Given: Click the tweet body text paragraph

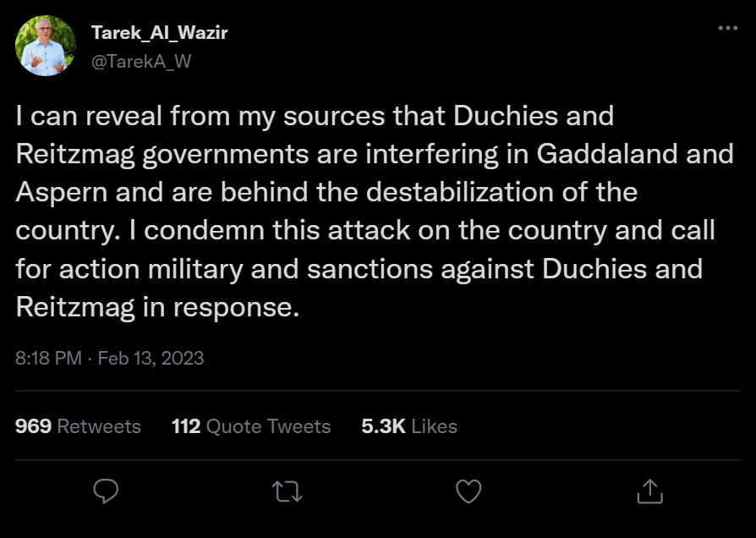Looking at the screenshot, I should pos(372,211).
